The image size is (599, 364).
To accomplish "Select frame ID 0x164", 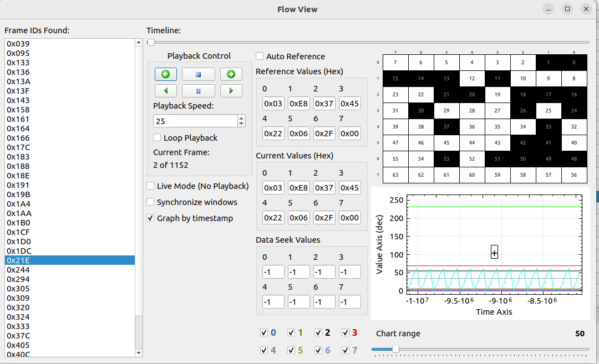I will pyautogui.click(x=70, y=129).
